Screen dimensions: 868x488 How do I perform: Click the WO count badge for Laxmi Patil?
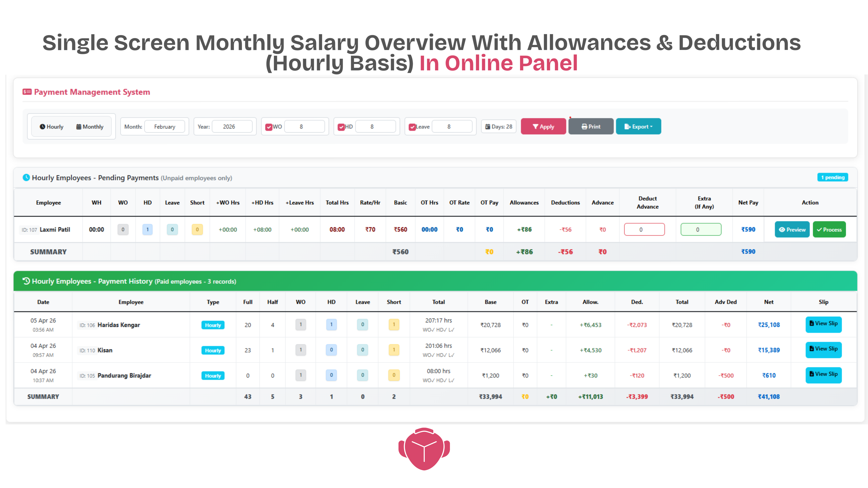123,229
